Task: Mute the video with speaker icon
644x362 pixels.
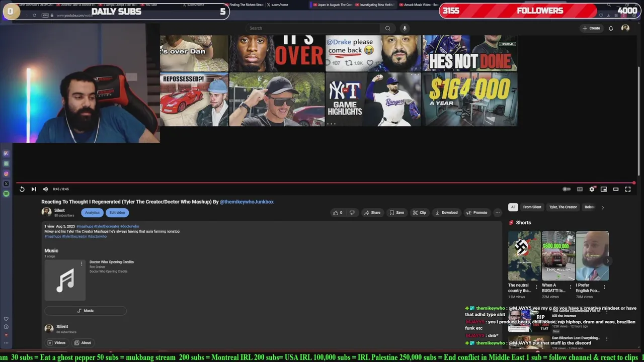Action: 45,189
